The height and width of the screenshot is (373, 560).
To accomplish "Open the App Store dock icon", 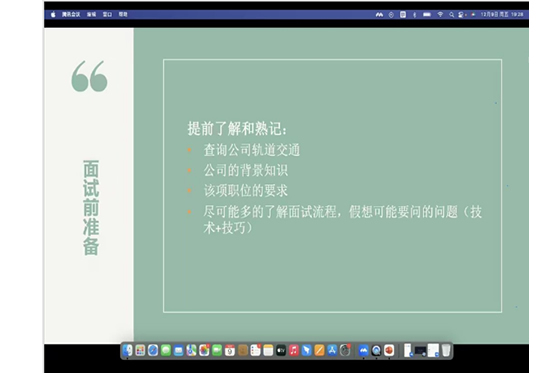I will [332, 350].
